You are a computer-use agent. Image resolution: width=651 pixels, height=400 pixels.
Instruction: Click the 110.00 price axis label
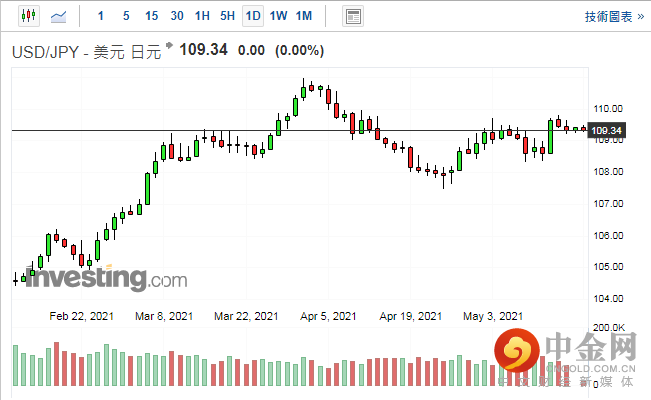coord(608,109)
